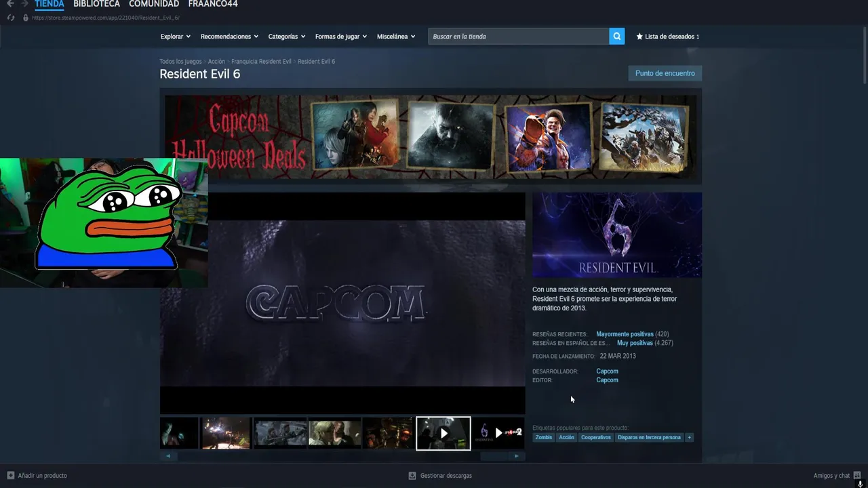Open the second screenshot thumbnail

tap(226, 433)
